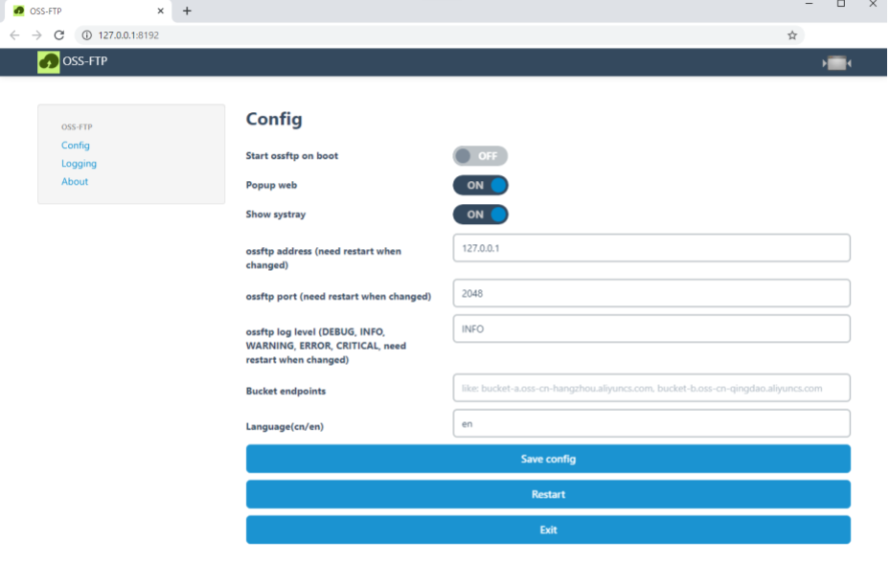Reload the page with refresh icon
The width and height of the screenshot is (890, 588).
[59, 35]
